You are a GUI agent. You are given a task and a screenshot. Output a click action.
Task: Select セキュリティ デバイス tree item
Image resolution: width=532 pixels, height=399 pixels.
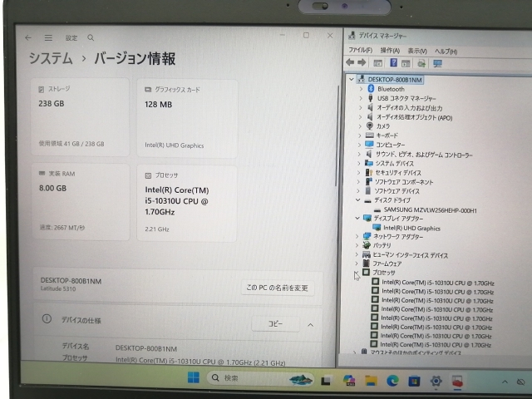tap(398, 173)
